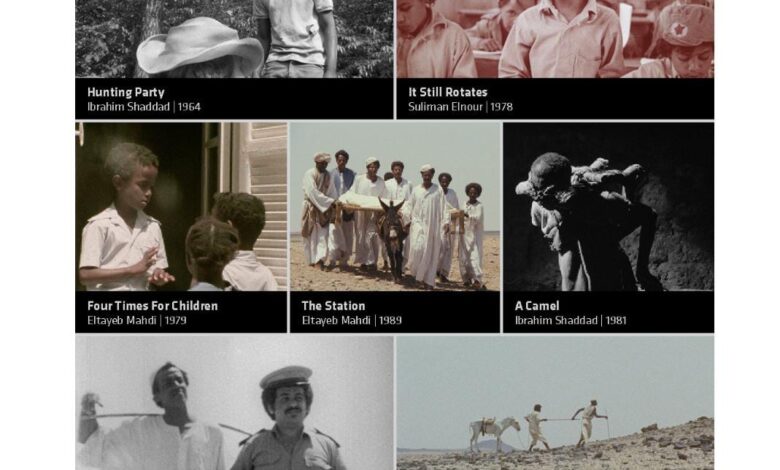Click The Station title caption
Viewport: 780px width, 470px height.
click(x=333, y=306)
